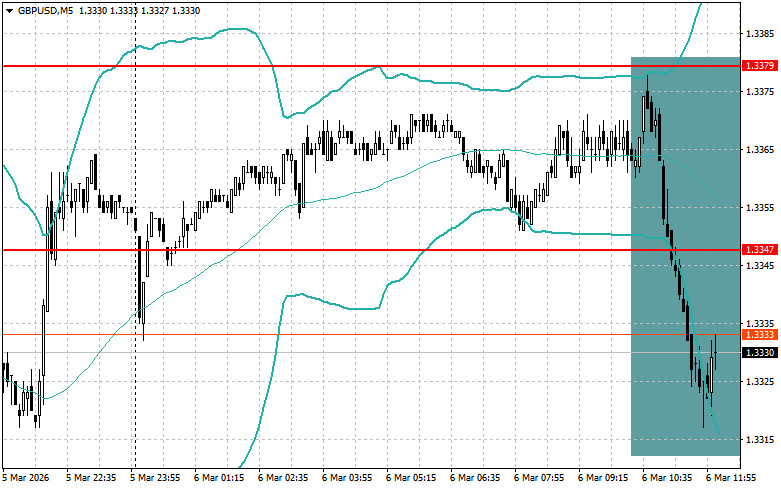This screenshot has width=781, height=489.
Task: Click the 1.3335 price scale value
Action: [x=760, y=324]
